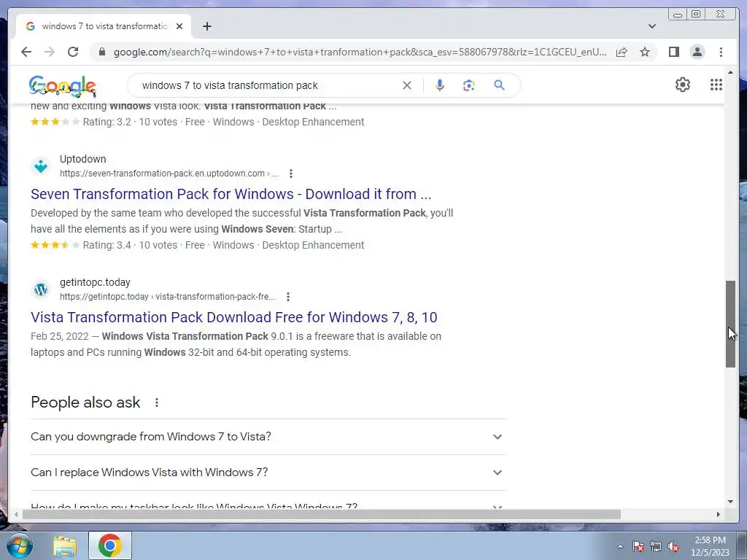This screenshot has width=747, height=560.
Task: Open the Windows Start menu orb
Action: pos(19,545)
